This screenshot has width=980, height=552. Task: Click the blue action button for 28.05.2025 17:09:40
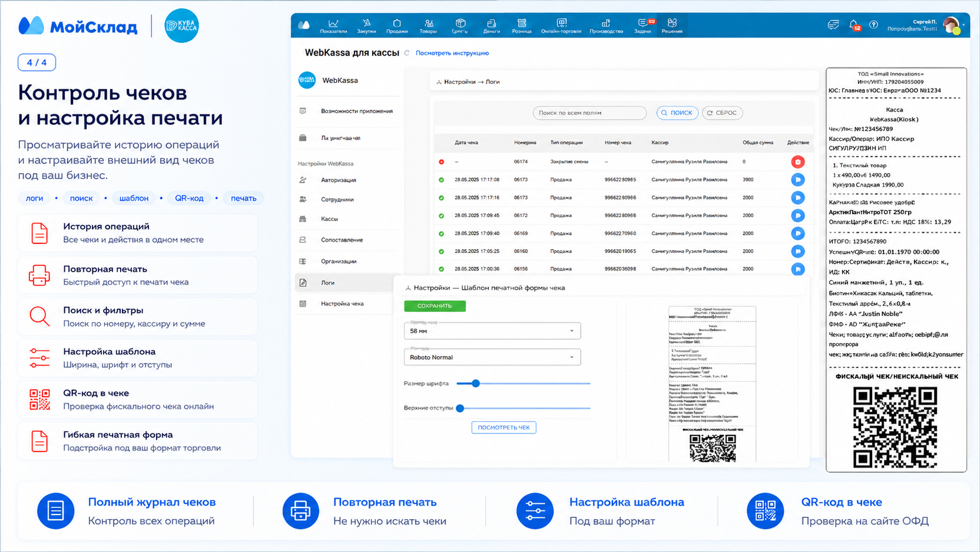click(798, 233)
